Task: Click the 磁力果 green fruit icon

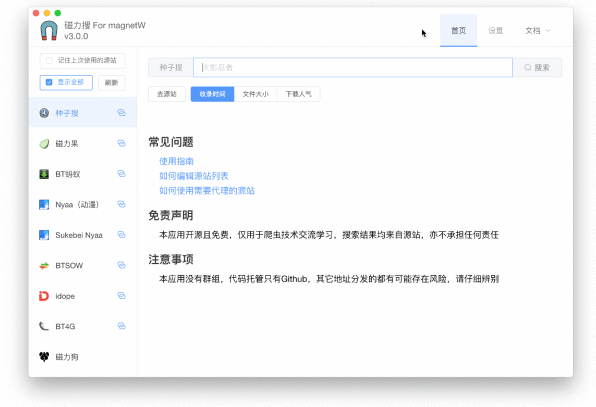Action: click(x=44, y=144)
